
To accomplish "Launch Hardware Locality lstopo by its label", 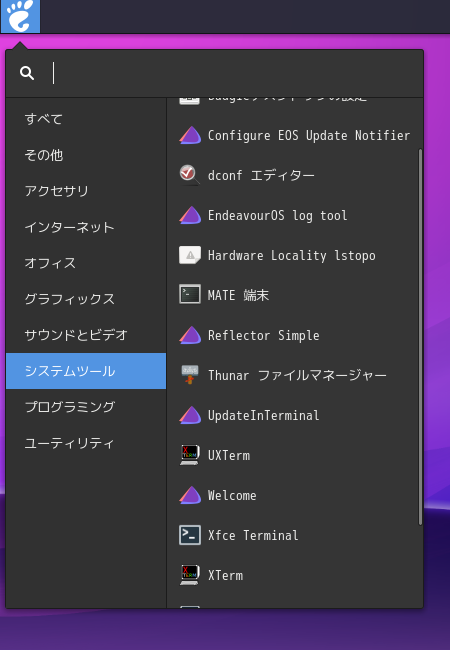I will point(292,255).
